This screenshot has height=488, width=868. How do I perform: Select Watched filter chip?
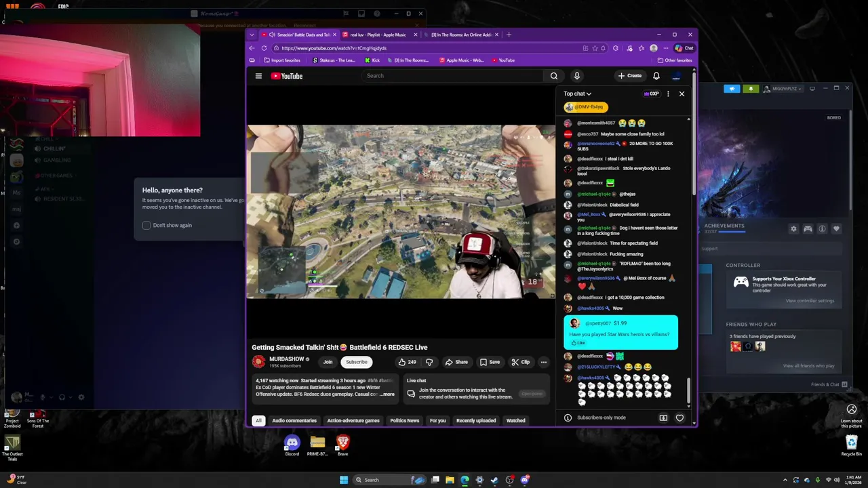(515, 421)
